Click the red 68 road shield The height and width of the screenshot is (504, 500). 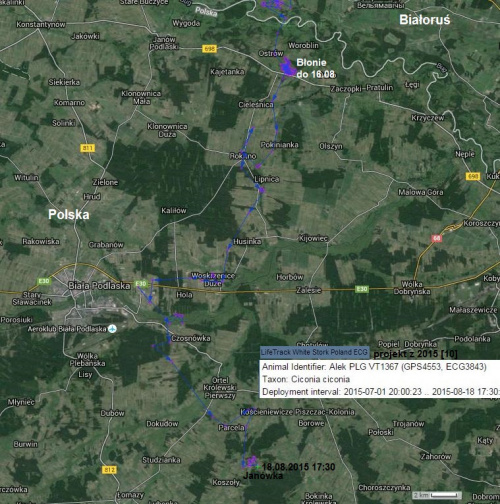tap(436, 238)
